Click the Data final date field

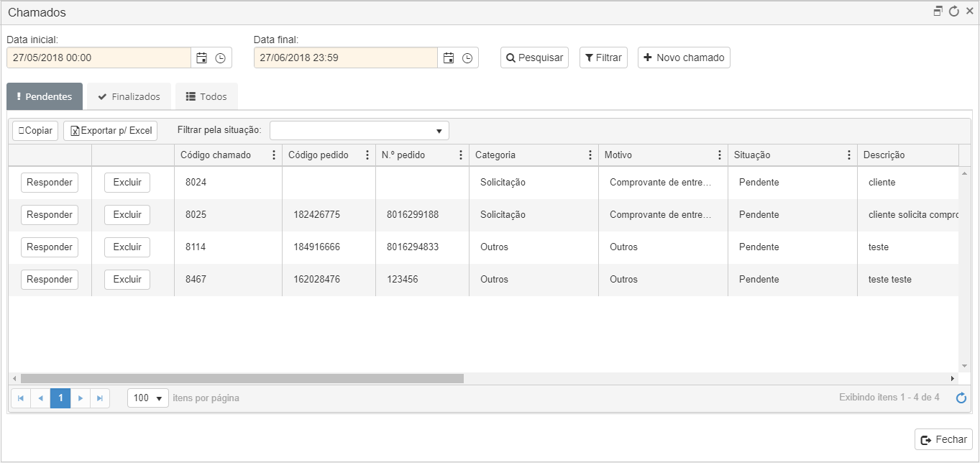(346, 58)
